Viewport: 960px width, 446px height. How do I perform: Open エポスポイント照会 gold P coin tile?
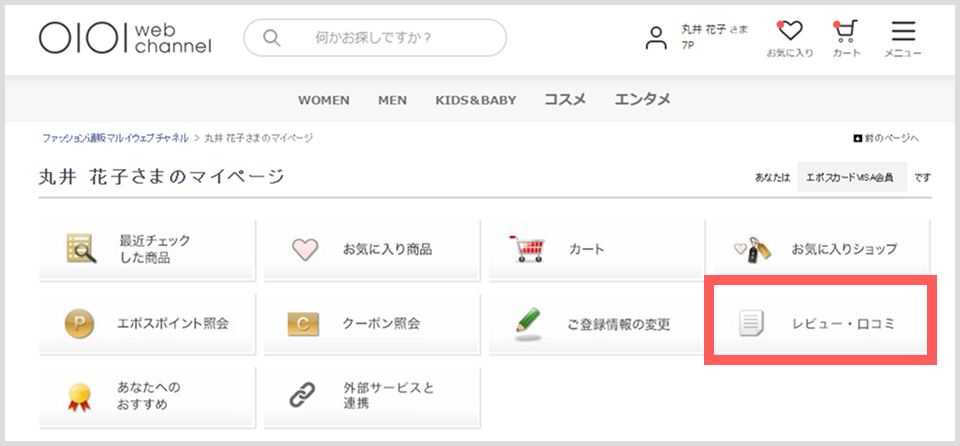pos(147,323)
